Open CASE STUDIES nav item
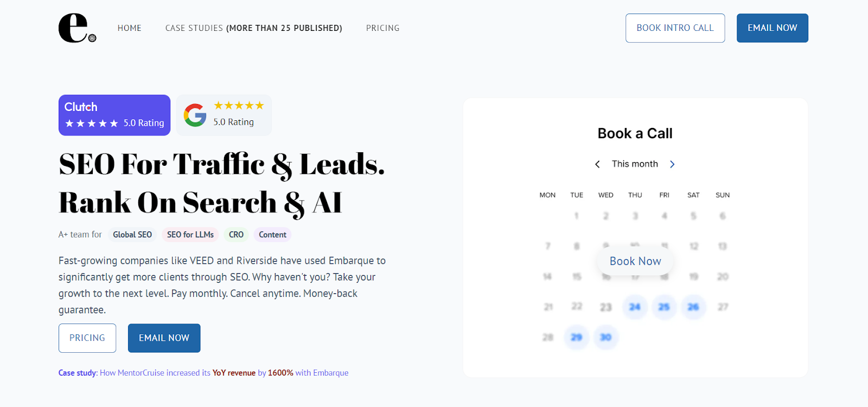The height and width of the screenshot is (407, 868). 253,28
